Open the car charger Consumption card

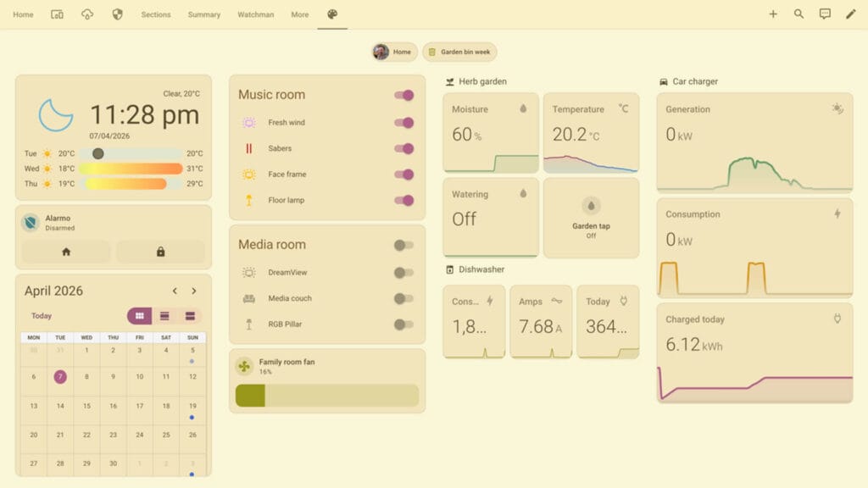754,247
